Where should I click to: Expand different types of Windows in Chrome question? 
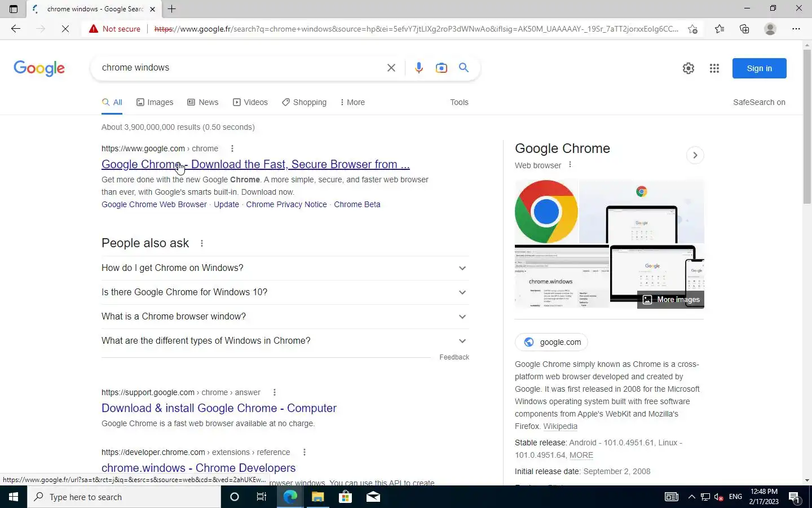click(x=285, y=341)
